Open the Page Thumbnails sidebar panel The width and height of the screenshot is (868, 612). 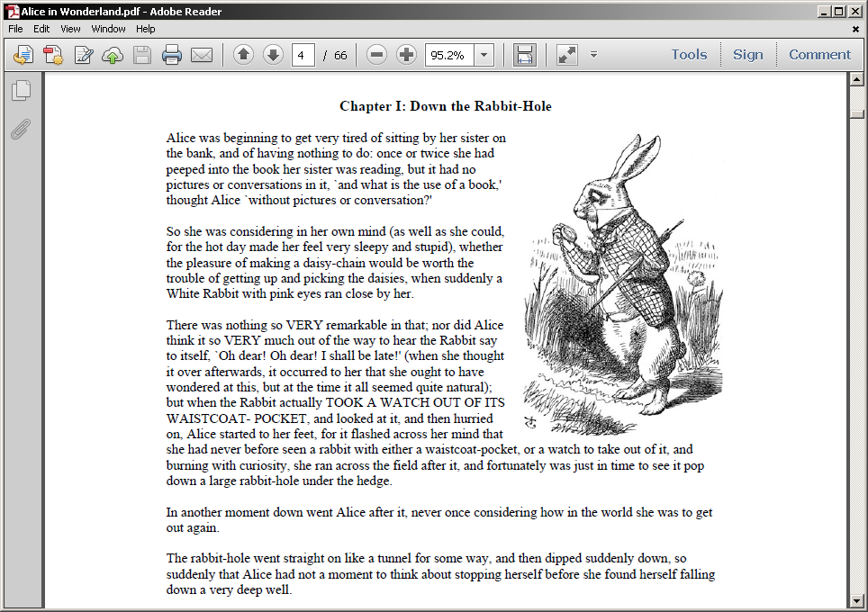tap(21, 91)
